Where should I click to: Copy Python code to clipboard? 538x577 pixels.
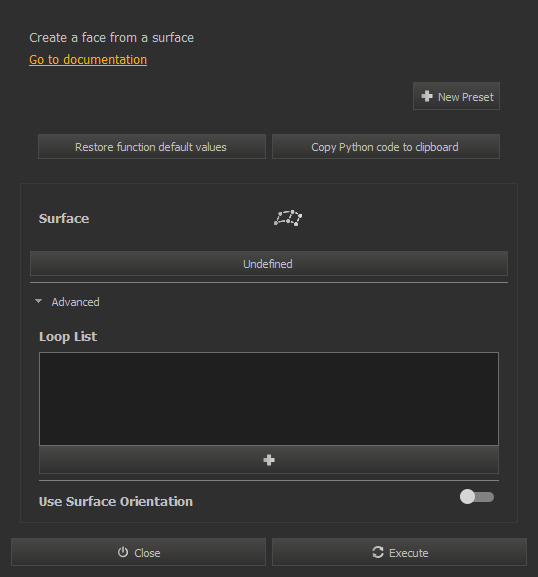point(386,147)
